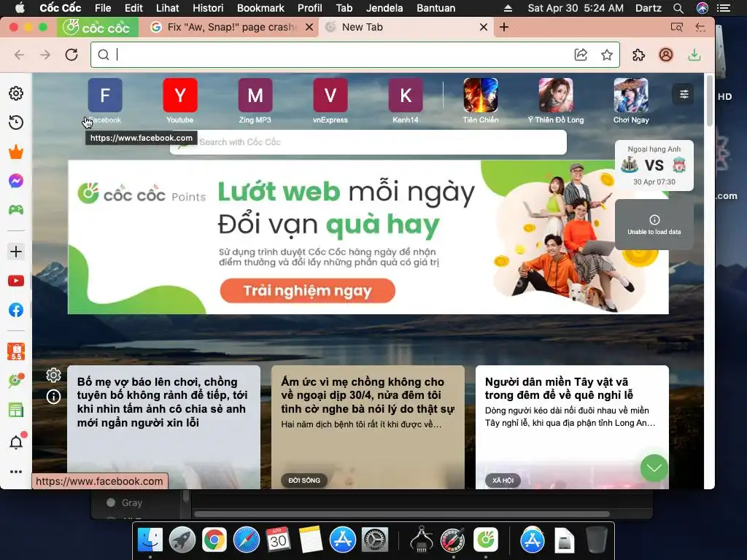The width and height of the screenshot is (747, 560).
Task: Open extensions puzzle icon
Action: pyautogui.click(x=638, y=55)
